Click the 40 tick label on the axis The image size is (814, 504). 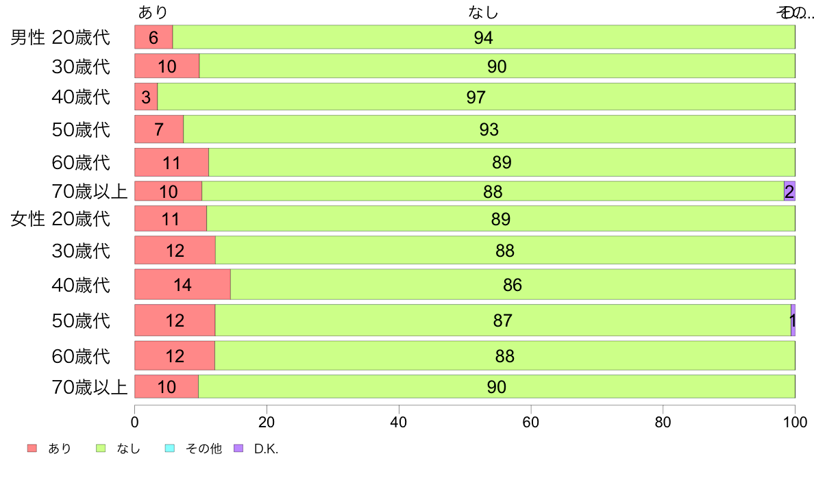point(399,422)
